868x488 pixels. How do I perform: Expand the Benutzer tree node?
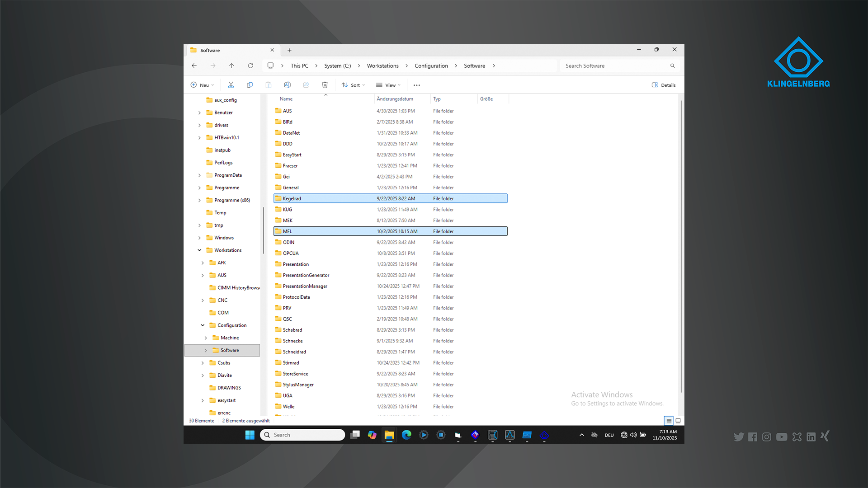coord(199,113)
